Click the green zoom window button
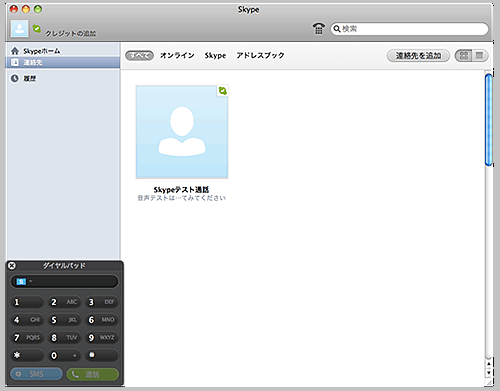 pos(38,9)
